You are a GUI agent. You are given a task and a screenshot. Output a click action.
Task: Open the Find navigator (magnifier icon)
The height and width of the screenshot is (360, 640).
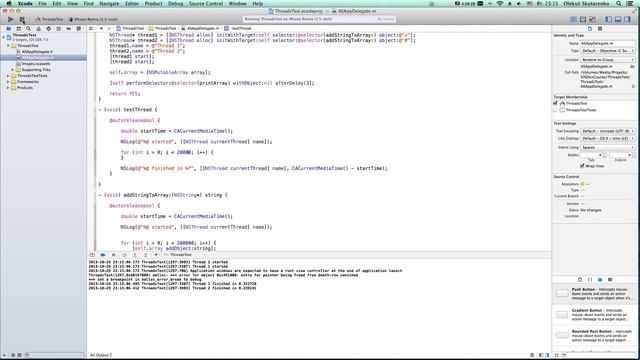pos(28,29)
